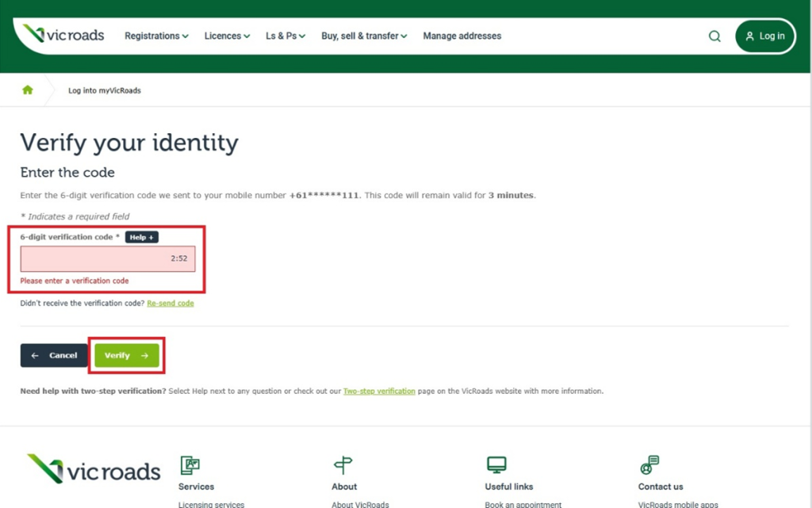
Task: Open the site search
Action: (x=714, y=36)
